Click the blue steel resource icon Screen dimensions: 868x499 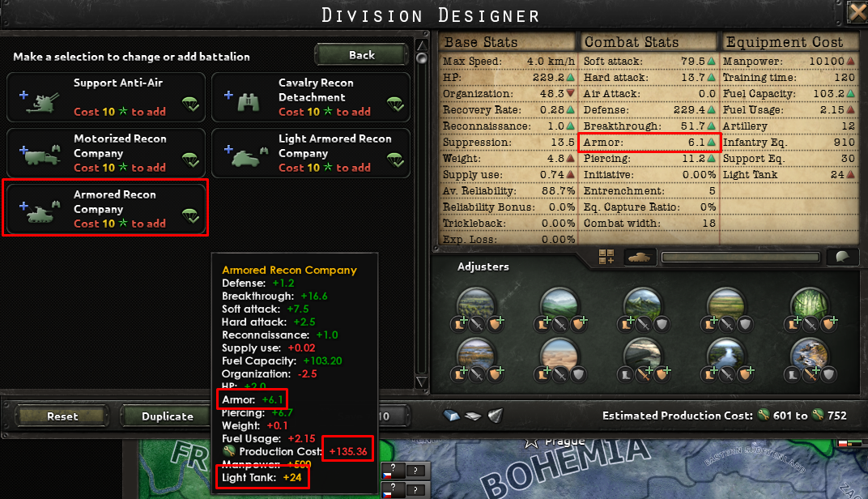point(452,416)
